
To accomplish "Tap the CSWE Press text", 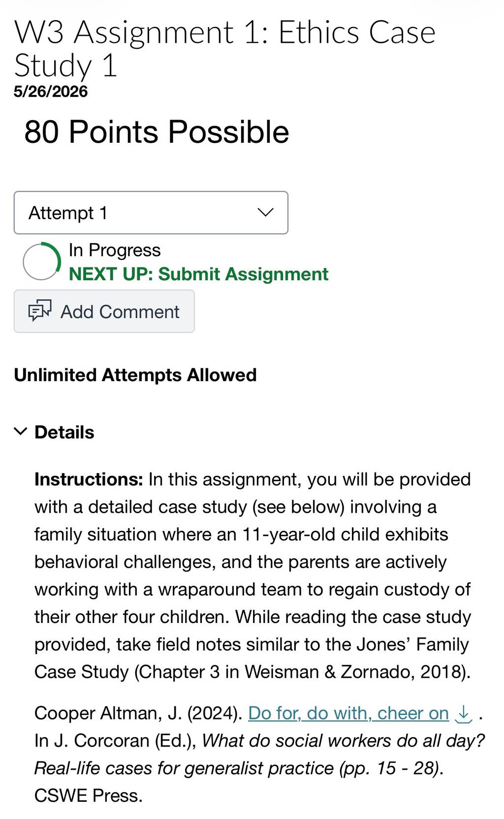I will click(x=88, y=795).
